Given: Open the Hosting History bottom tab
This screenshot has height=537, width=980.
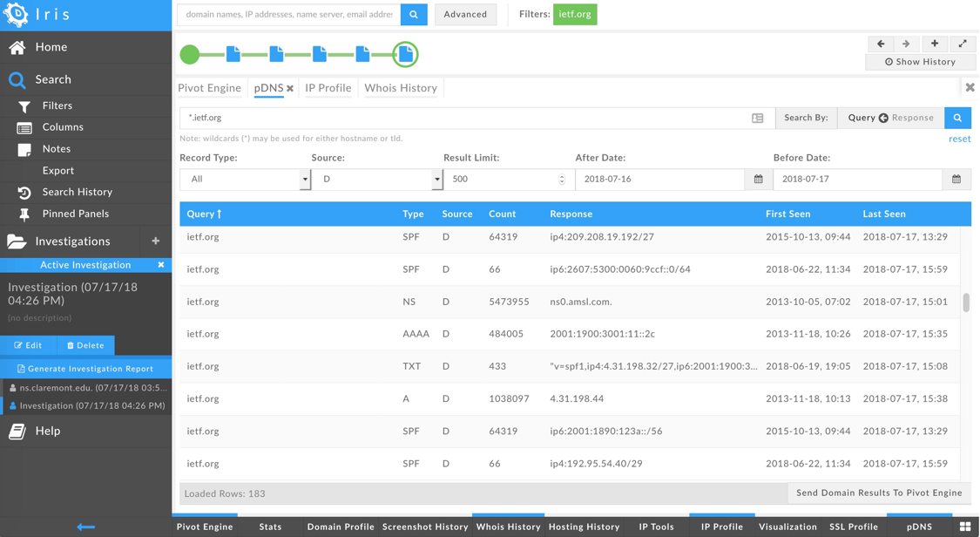Looking at the screenshot, I should click(x=584, y=527).
